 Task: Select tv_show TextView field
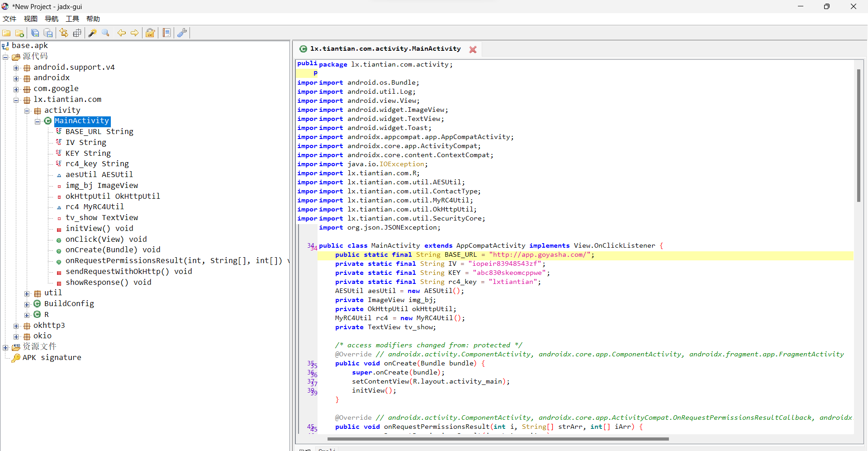point(102,218)
